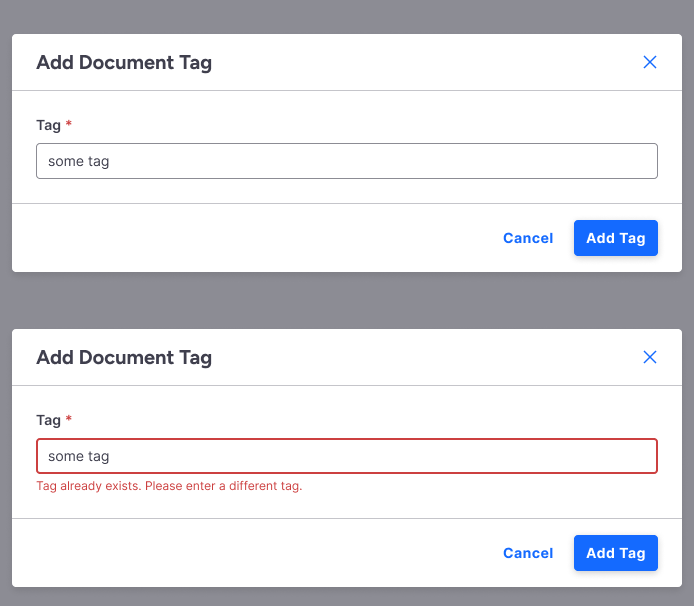Click empty footer space left of the error-free Cancel
This screenshot has height=606, width=694.
click(250, 238)
